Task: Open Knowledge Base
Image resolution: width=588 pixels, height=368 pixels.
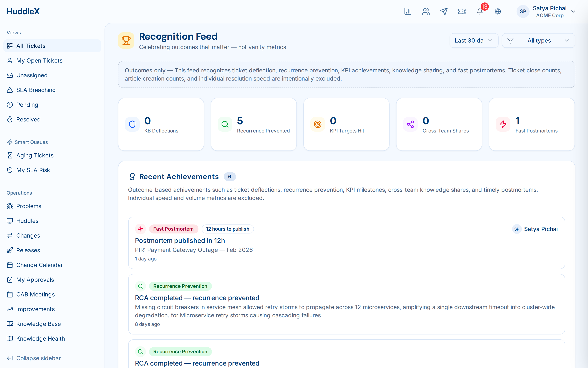Action: point(52,324)
